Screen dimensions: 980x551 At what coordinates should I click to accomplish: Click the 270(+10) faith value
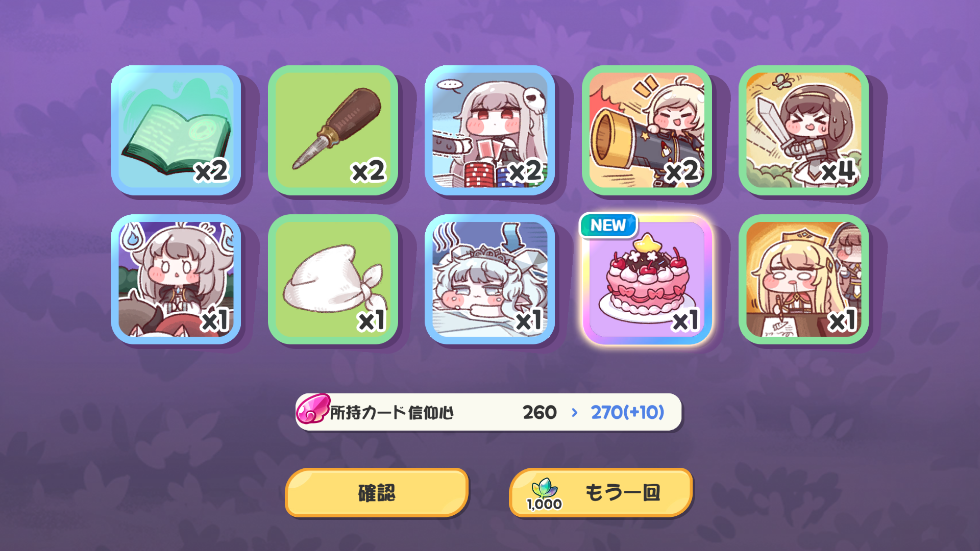[627, 412]
